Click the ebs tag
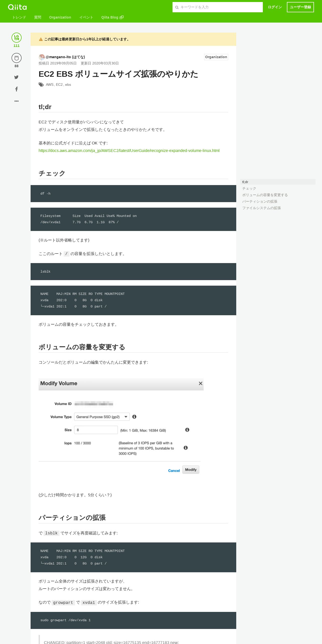The image size is (322, 644). [x=68, y=85]
